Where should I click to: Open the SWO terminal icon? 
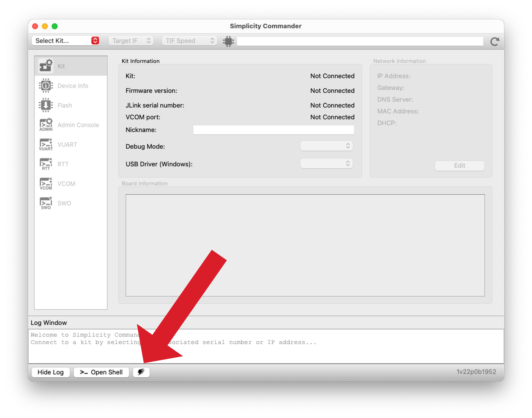46,203
